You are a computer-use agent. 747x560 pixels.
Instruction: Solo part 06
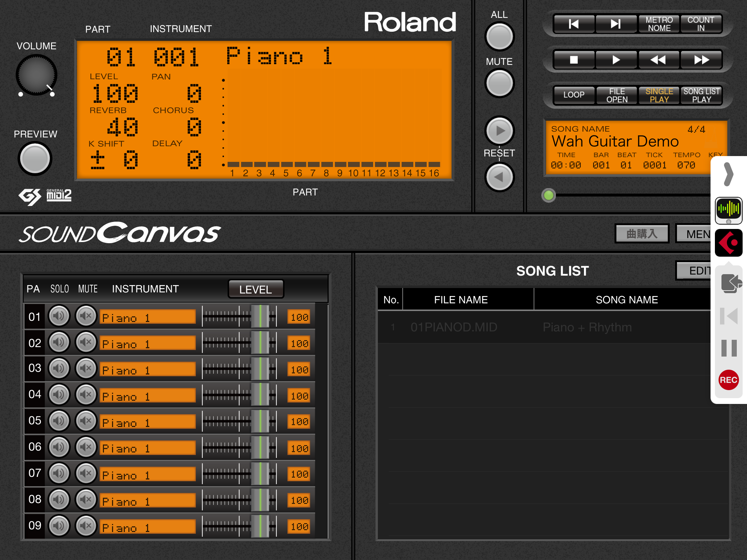pyautogui.click(x=59, y=447)
